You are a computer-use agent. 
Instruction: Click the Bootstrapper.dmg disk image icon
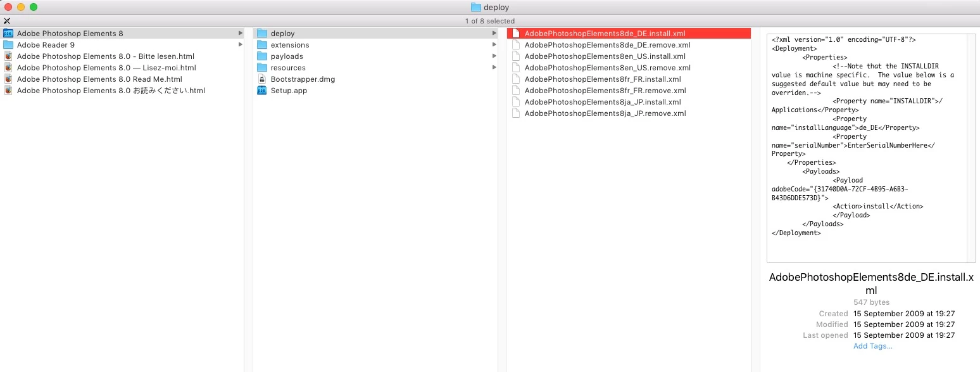click(x=262, y=79)
